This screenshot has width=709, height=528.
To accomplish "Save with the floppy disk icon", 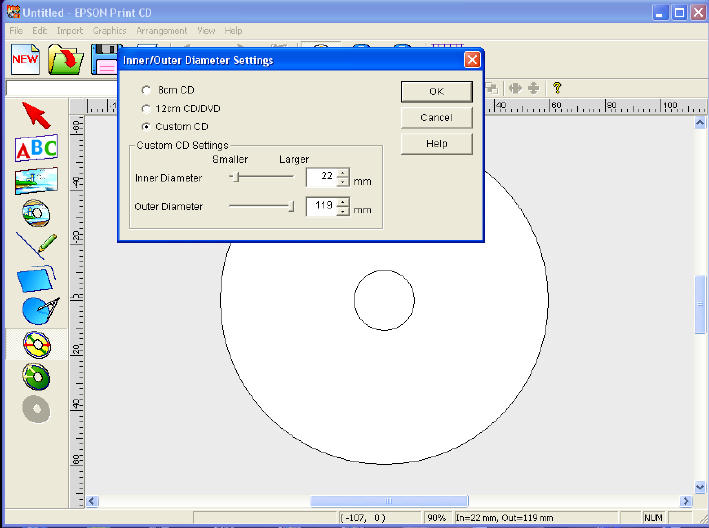I will (x=104, y=59).
